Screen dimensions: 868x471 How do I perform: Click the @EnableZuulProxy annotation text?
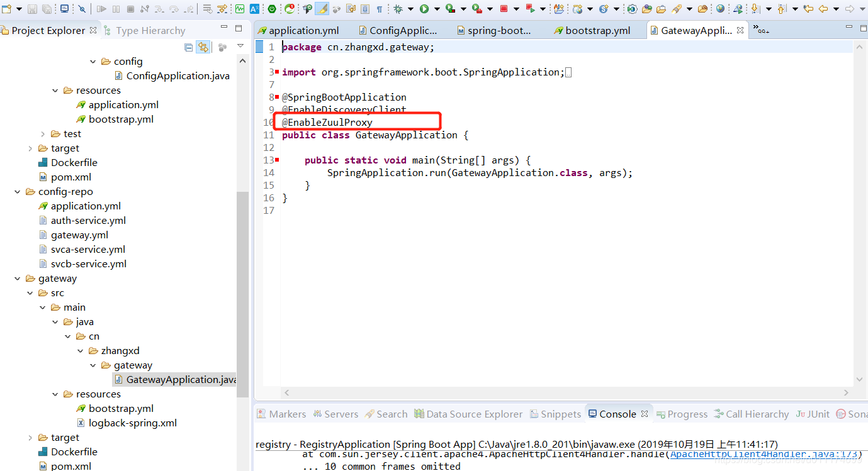point(327,122)
